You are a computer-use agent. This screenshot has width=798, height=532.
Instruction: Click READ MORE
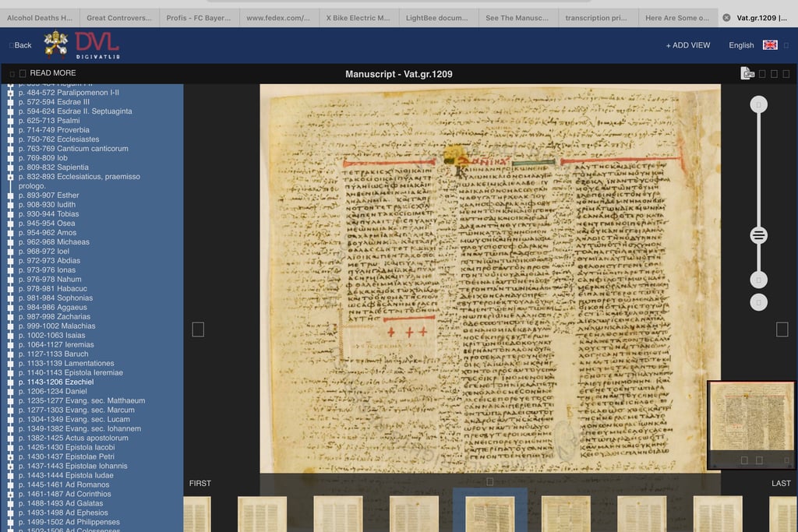coord(53,73)
